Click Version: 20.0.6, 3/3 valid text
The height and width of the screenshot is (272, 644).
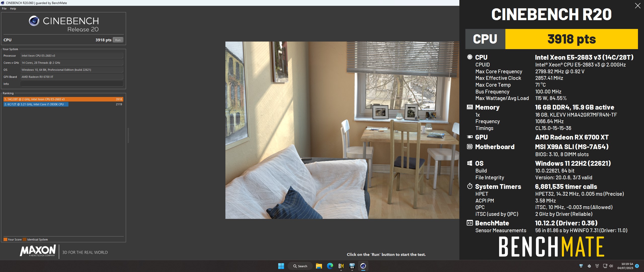tap(564, 178)
